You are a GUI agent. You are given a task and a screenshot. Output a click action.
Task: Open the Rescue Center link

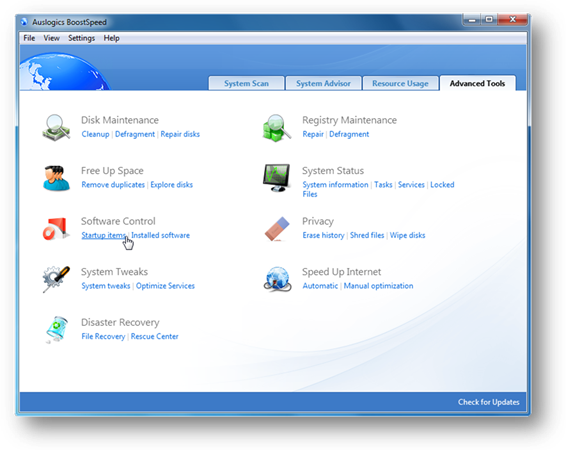154,336
